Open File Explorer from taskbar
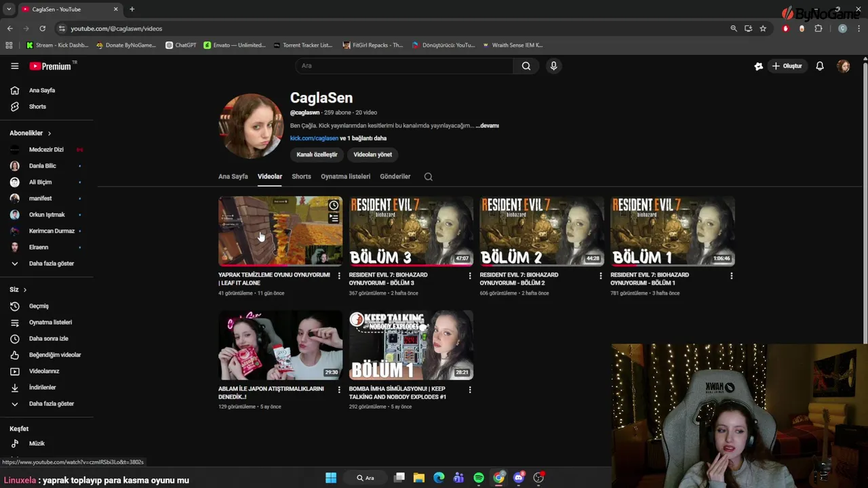The image size is (868, 488). pos(419,478)
